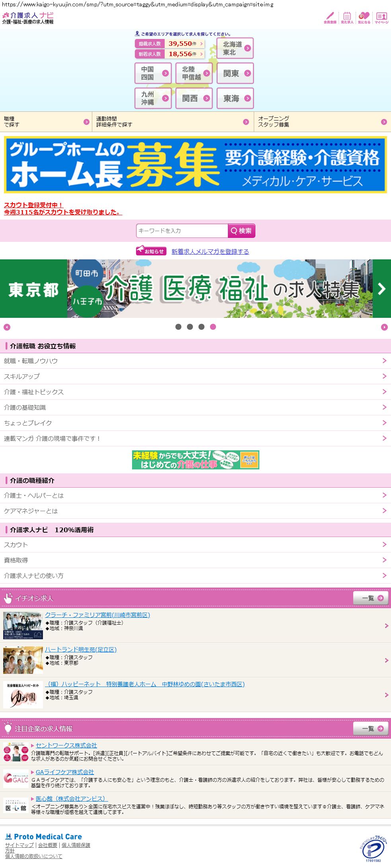Screen dimensions: 391x868
Task: Select the fourth carousel indicator dot
Action: (x=213, y=327)
